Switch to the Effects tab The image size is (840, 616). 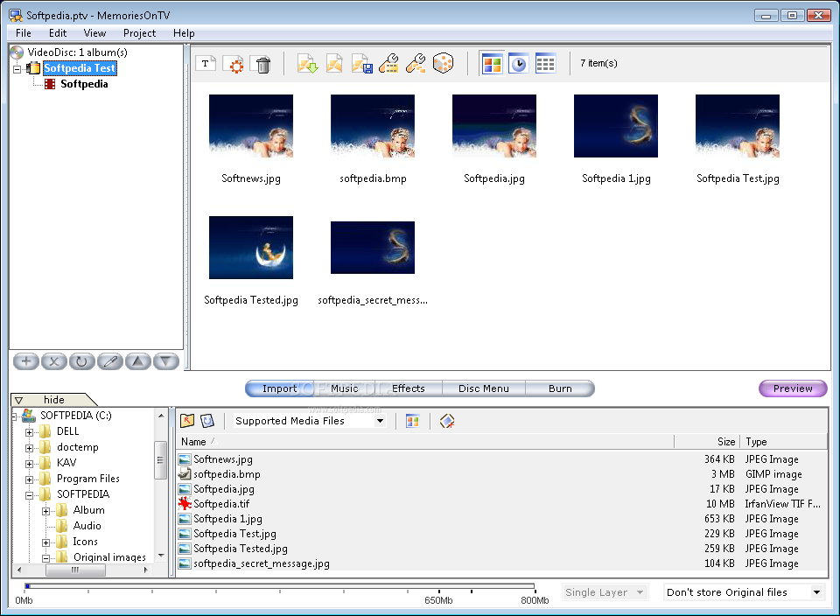[409, 388]
